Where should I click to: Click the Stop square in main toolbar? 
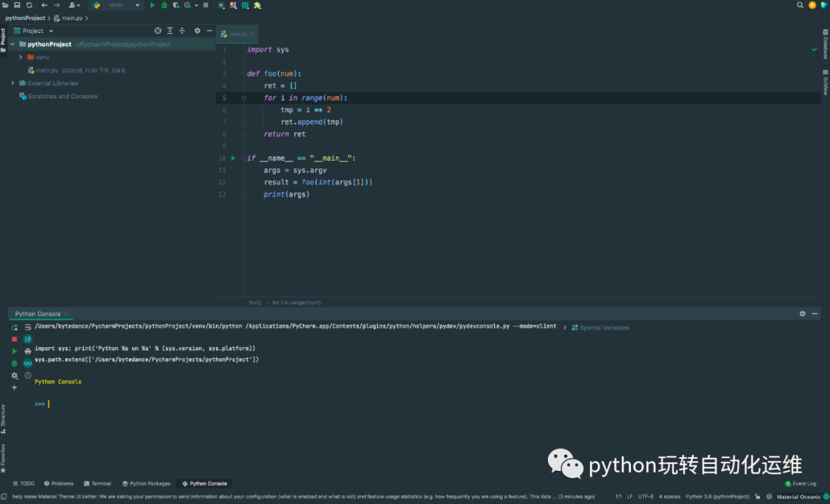click(x=206, y=5)
